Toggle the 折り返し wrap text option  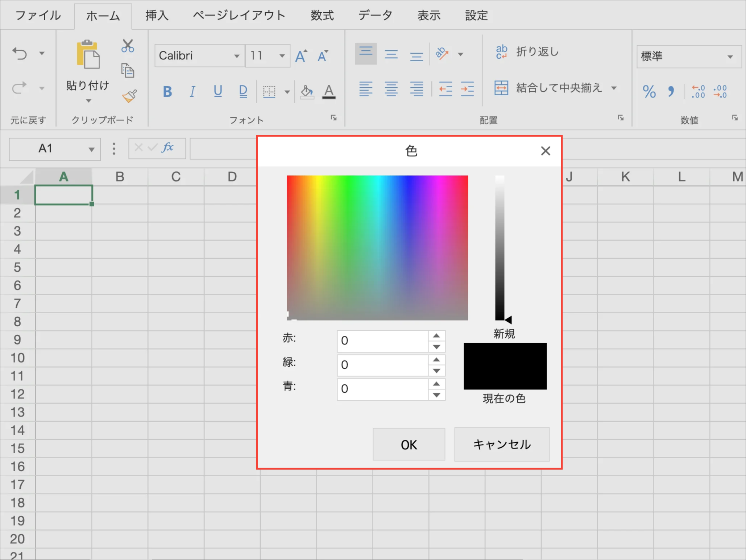527,52
